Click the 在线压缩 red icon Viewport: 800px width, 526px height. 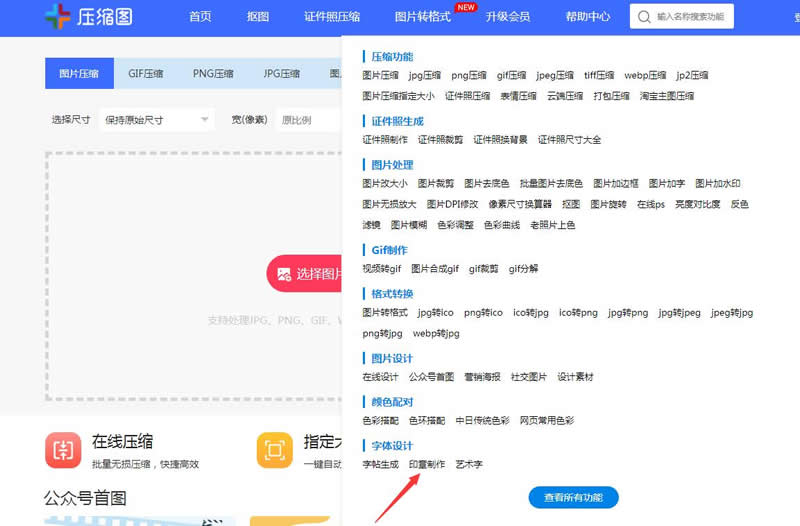point(63,450)
